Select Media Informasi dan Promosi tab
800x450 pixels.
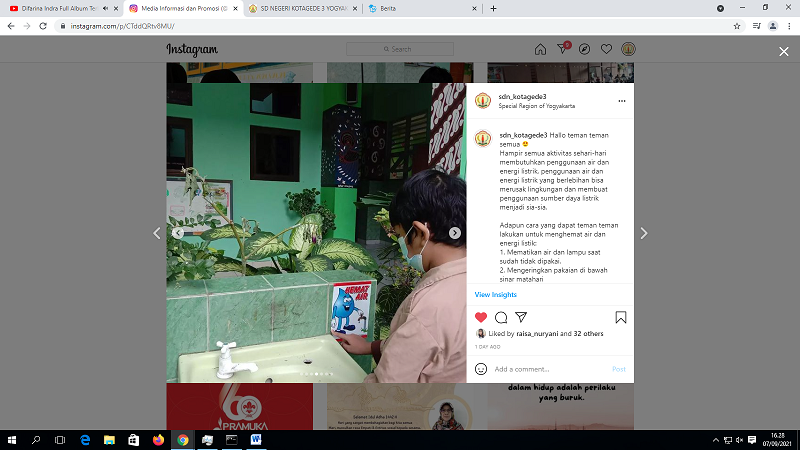(x=184, y=8)
